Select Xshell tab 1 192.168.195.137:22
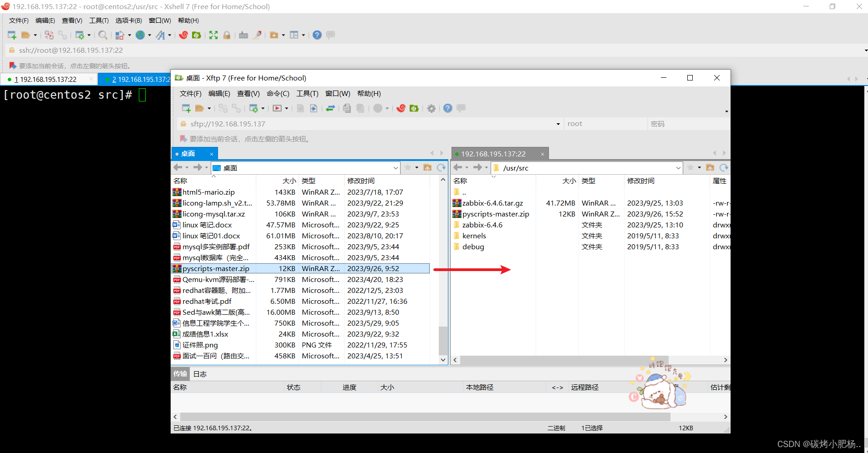868x453 pixels. coord(48,80)
